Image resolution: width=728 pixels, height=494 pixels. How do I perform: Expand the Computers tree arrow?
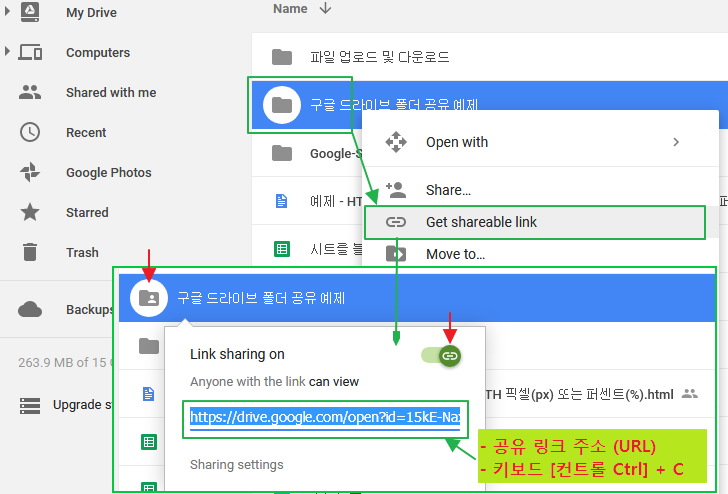pos(7,51)
